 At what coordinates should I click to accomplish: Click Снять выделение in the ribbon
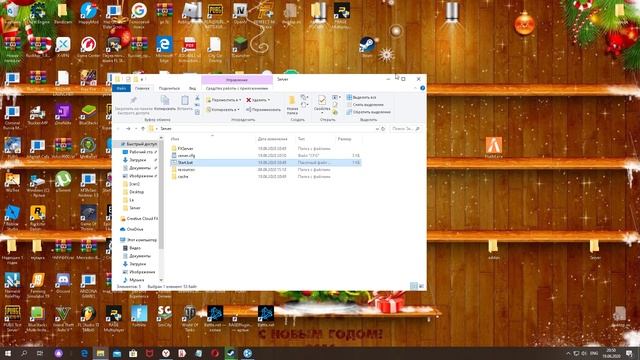coord(365,105)
